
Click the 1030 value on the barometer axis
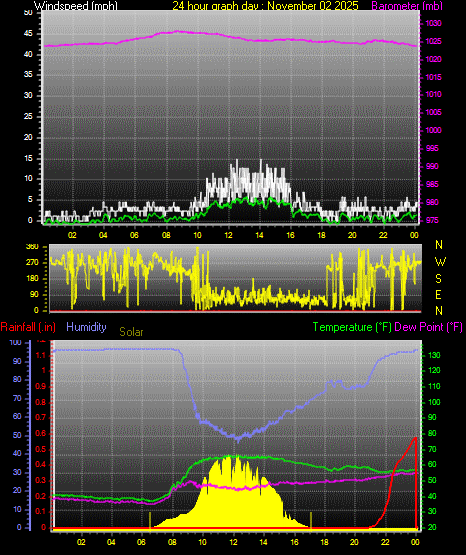click(433, 23)
